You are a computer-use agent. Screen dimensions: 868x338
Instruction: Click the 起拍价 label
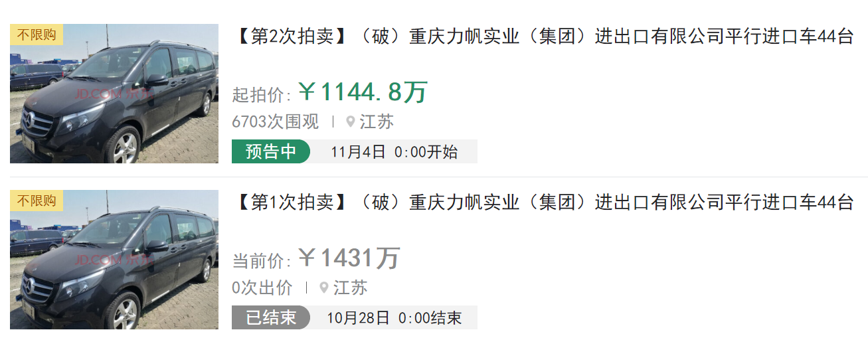(x=262, y=95)
